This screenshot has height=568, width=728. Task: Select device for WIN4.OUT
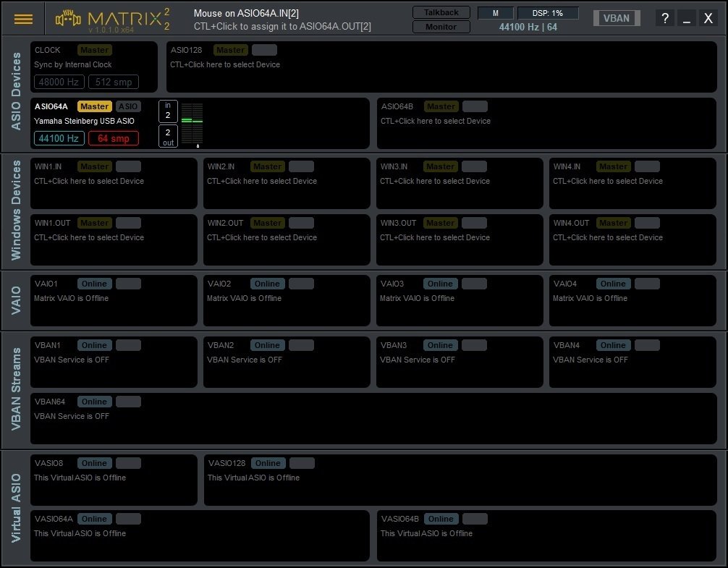(608, 237)
